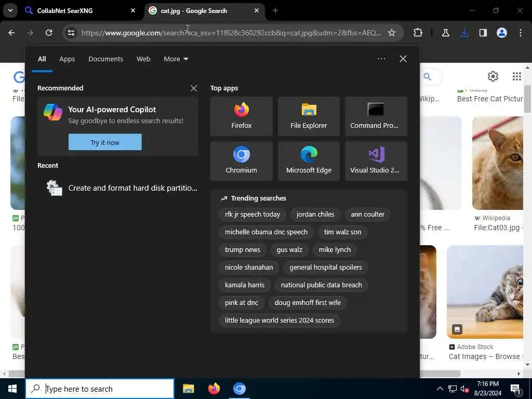
Task: Expand the tab search dropdown
Action: (10, 10)
